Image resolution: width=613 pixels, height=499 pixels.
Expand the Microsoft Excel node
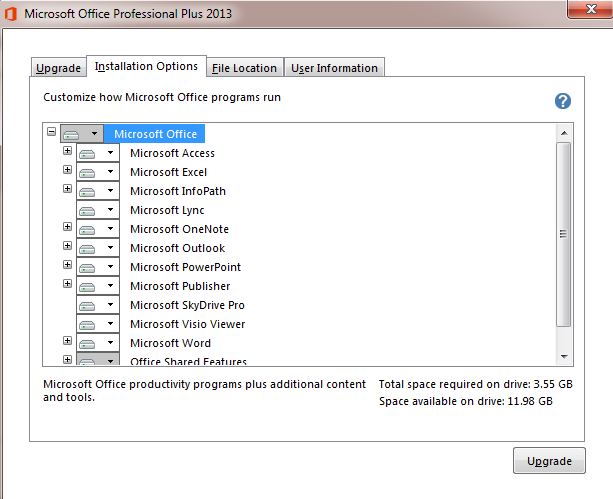(67, 169)
